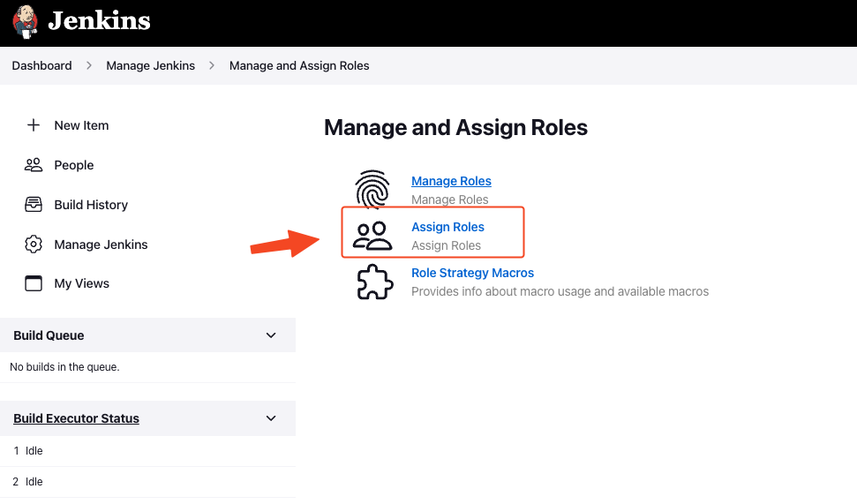This screenshot has height=504, width=857.
Task: Select executor row '2 Idle'
Action: [147, 482]
